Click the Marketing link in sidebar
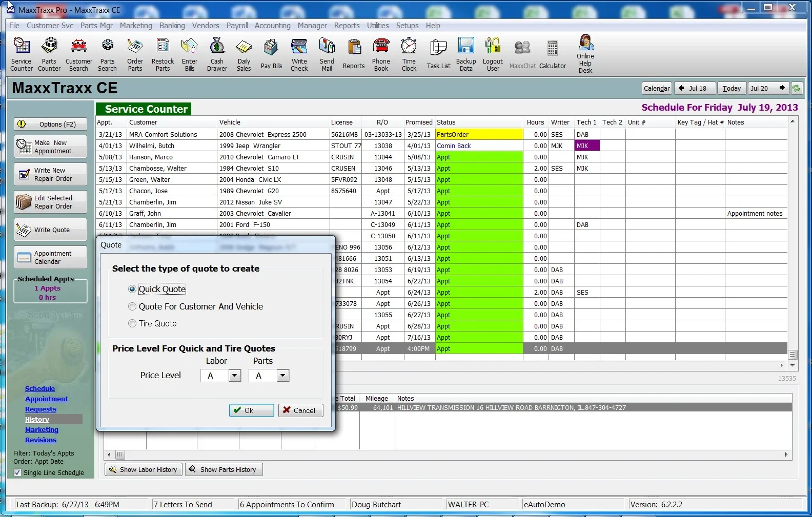Image resolution: width=812 pixels, height=517 pixels. 42,430
